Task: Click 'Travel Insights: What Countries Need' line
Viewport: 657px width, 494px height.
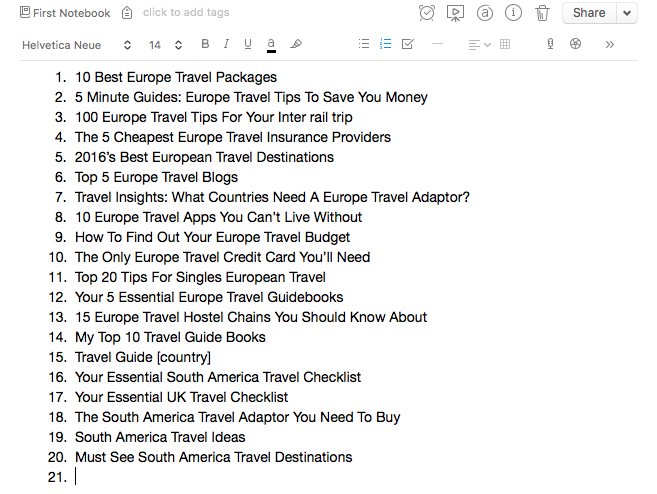Action: click(272, 197)
